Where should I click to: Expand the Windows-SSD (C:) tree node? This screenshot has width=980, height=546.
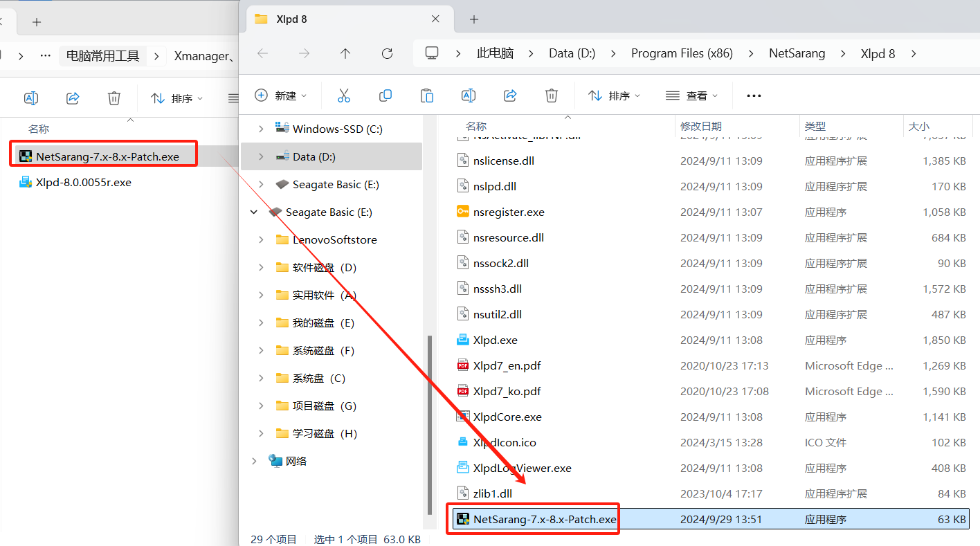pos(261,129)
